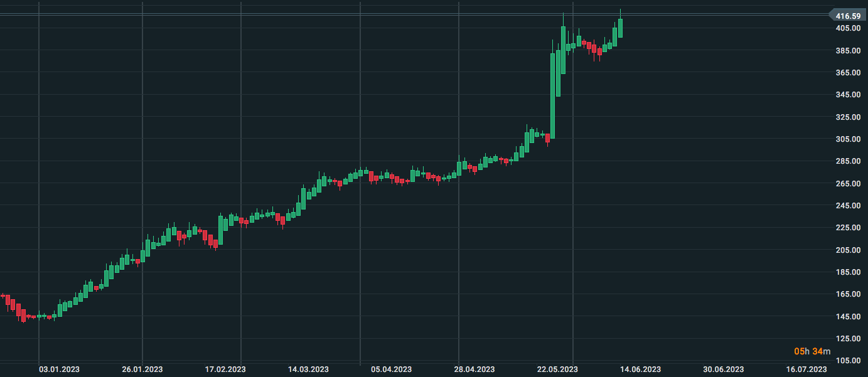Screen dimensions: 868x377
Task: Click the most recent green candlestick
Action: pyautogui.click(x=620, y=28)
